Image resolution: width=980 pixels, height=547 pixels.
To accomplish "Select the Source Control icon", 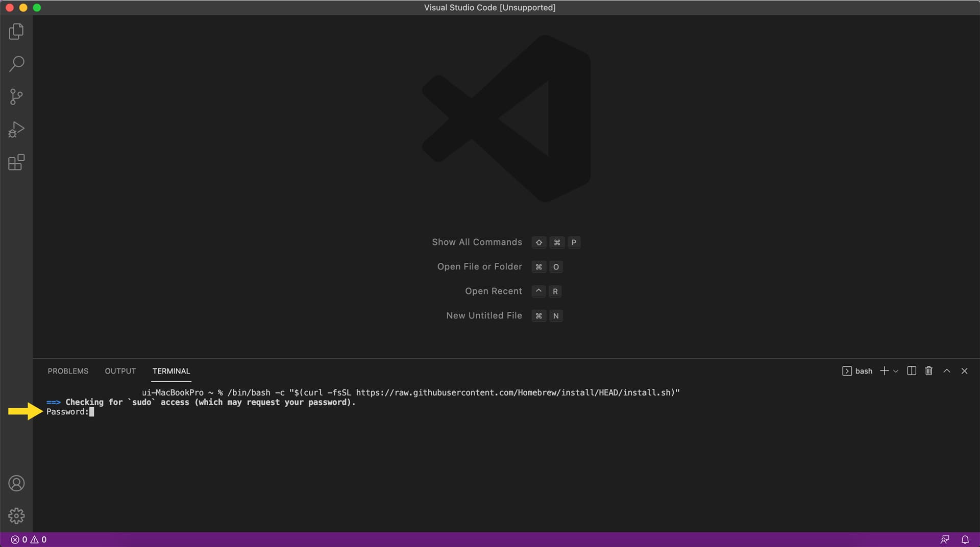I will coord(16,96).
